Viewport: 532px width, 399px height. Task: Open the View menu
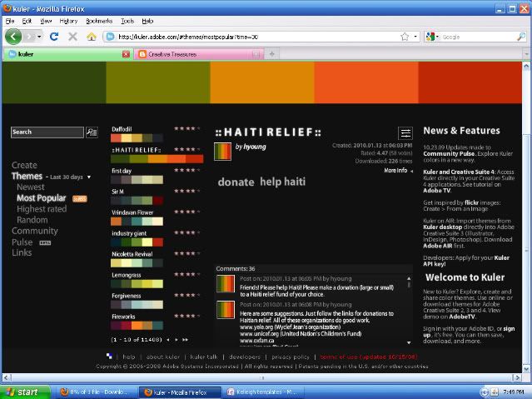point(46,21)
